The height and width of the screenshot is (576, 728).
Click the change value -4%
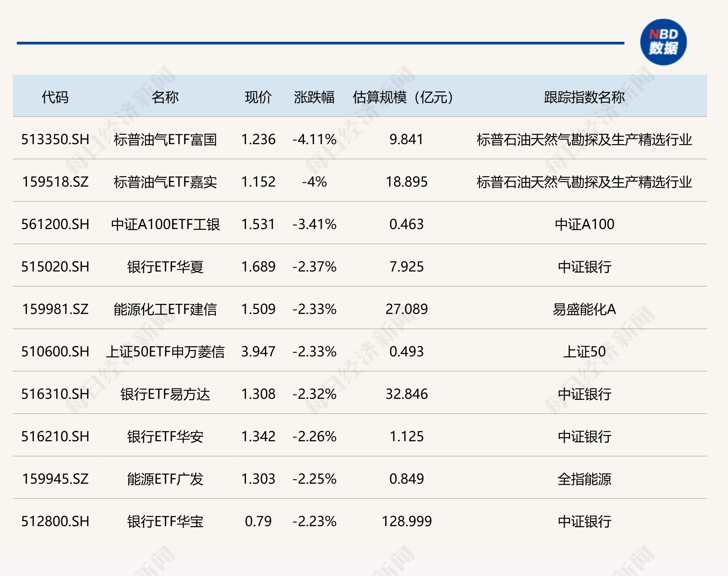[x=314, y=182]
